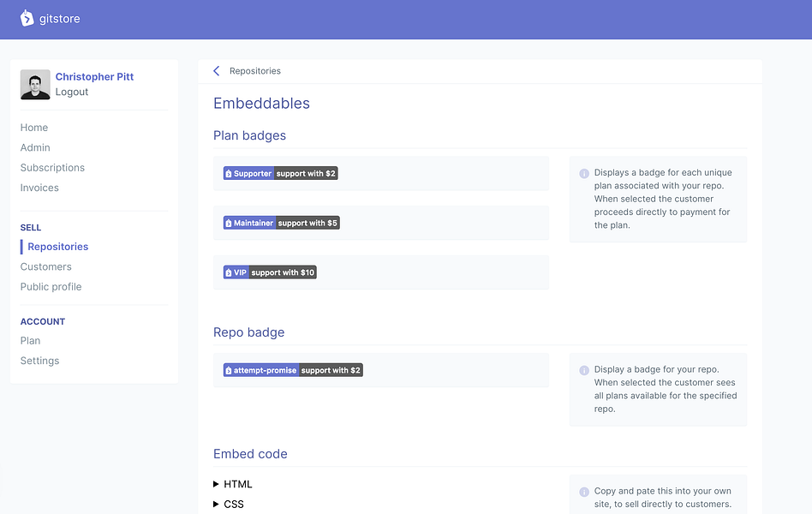The height and width of the screenshot is (514, 812).
Task: Click the Maintainer support with $5 badge
Action: pos(282,223)
